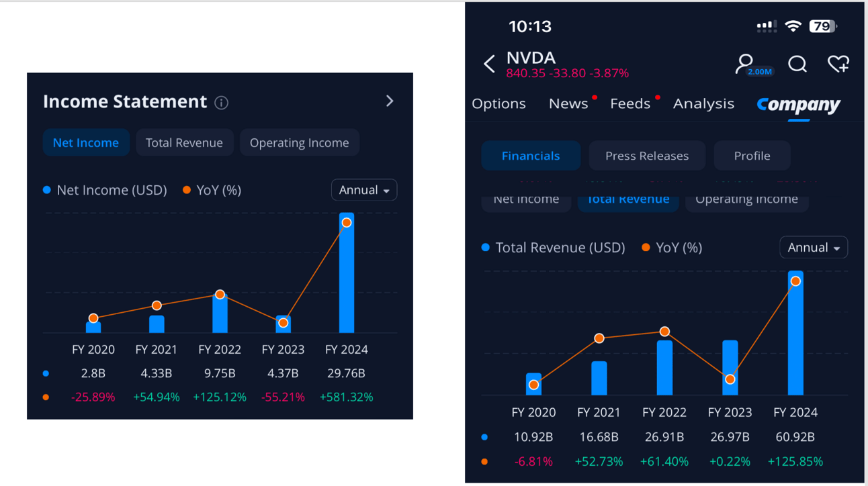Image resolution: width=868 pixels, height=486 pixels.
Task: Click the orange dot left of the -6.81% row
Action: 484,461
